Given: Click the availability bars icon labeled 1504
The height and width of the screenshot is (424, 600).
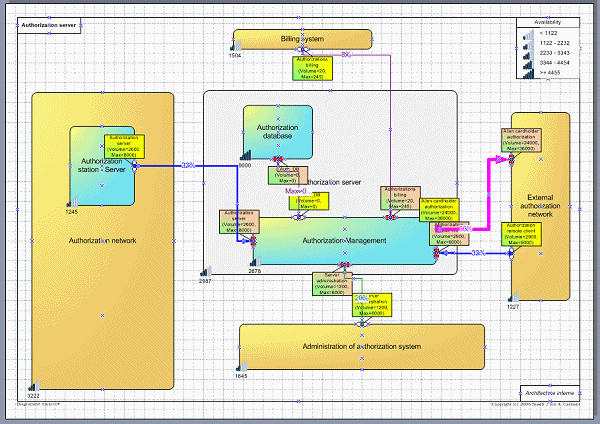Looking at the screenshot, I should [236, 46].
